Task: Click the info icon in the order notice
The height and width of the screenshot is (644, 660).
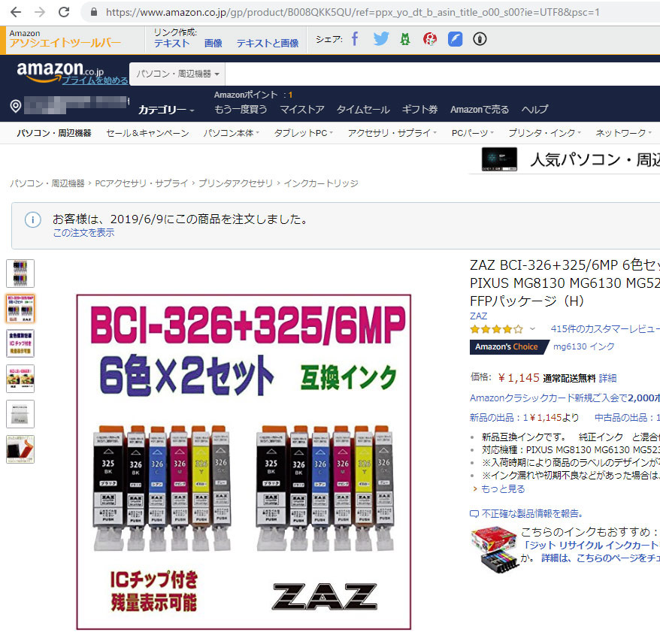Action: [x=33, y=219]
